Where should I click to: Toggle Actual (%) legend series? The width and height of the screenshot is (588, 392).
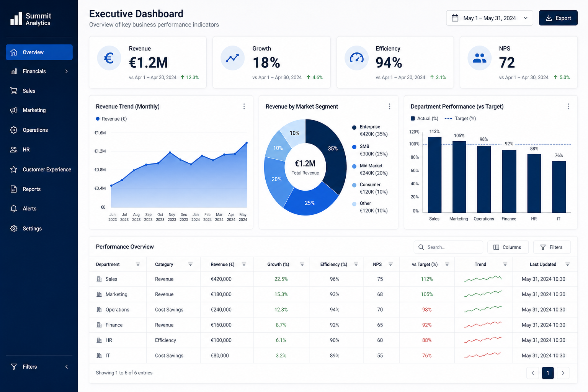(425, 119)
